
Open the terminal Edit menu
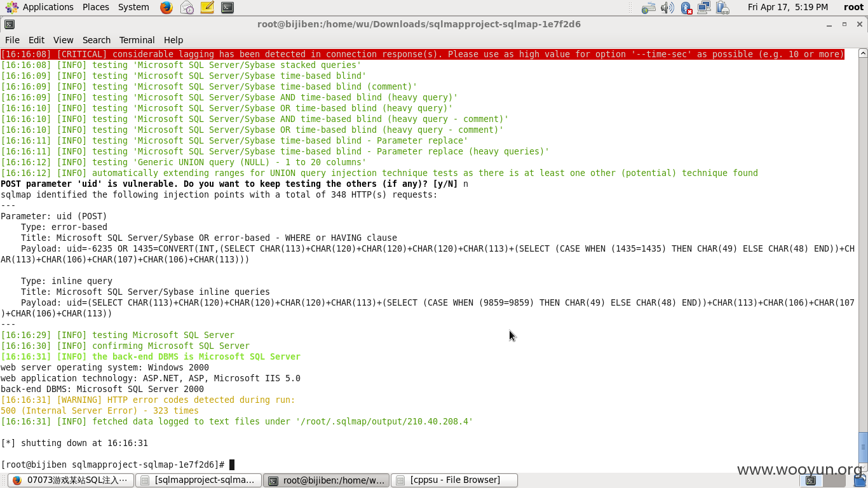[37, 39]
